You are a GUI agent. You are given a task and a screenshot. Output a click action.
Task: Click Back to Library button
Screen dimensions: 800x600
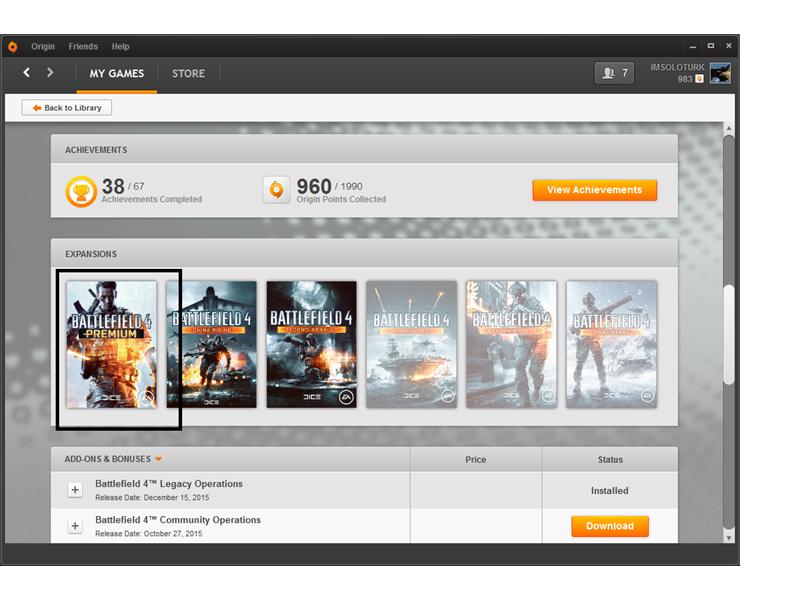(x=67, y=108)
